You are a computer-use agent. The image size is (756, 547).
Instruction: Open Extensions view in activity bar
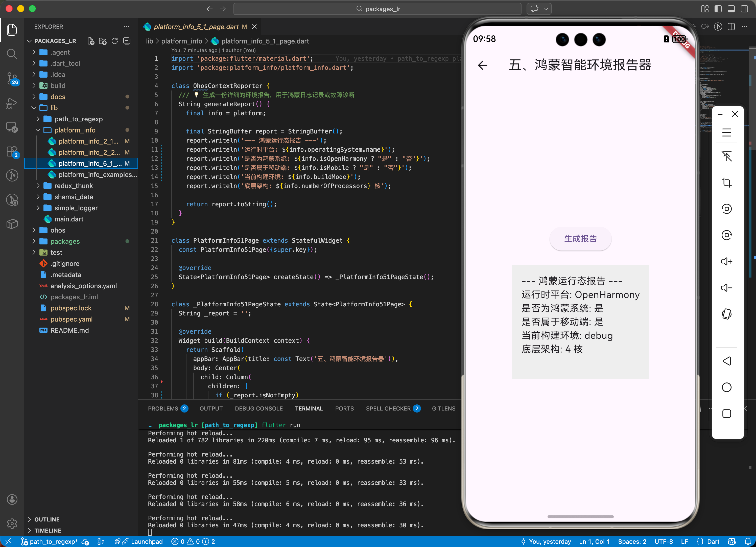[x=12, y=151]
